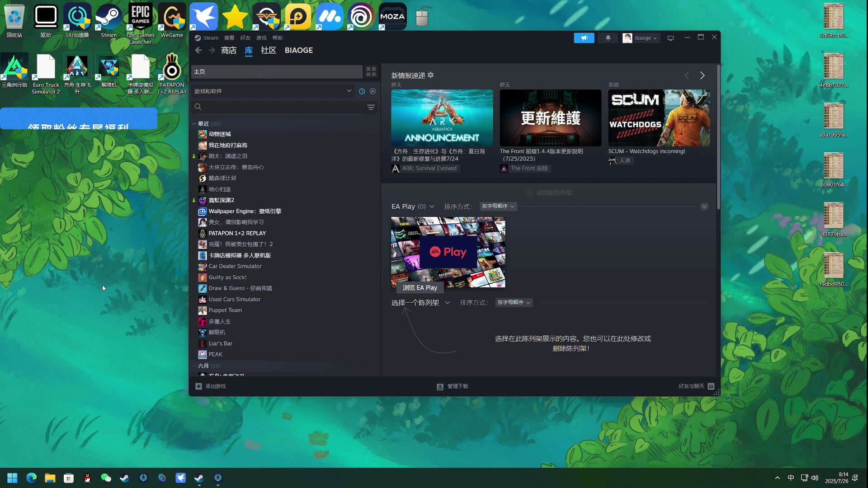Open The Front 前线 news tag
Viewport: 868px width, 488px height.
click(524, 169)
